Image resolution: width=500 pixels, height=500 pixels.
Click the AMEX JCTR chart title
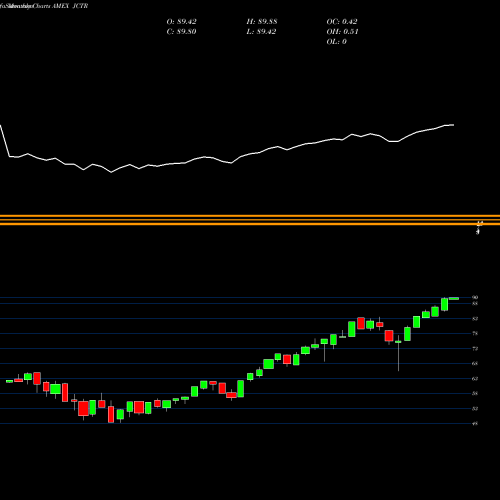click(70, 6)
